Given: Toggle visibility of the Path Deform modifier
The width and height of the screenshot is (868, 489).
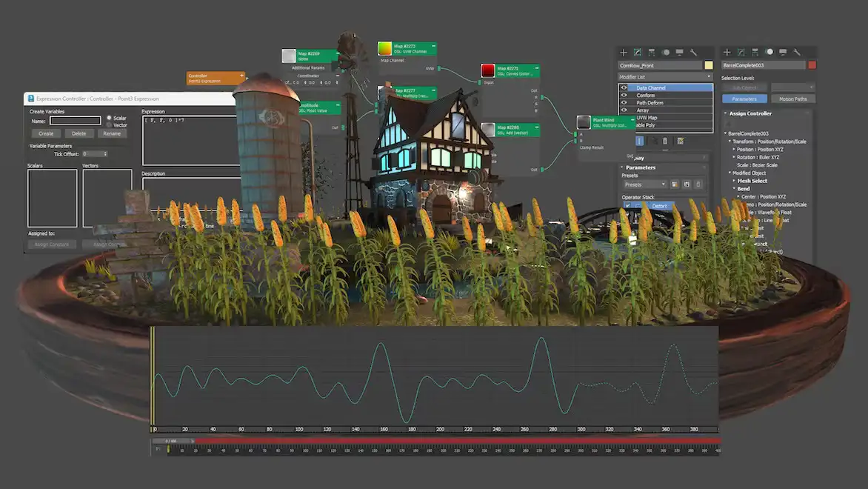Looking at the screenshot, I should (624, 102).
